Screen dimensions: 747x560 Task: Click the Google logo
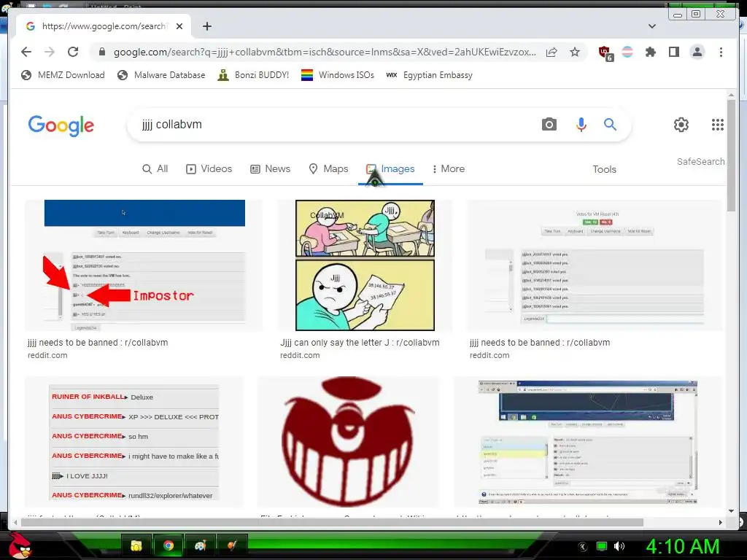(61, 125)
